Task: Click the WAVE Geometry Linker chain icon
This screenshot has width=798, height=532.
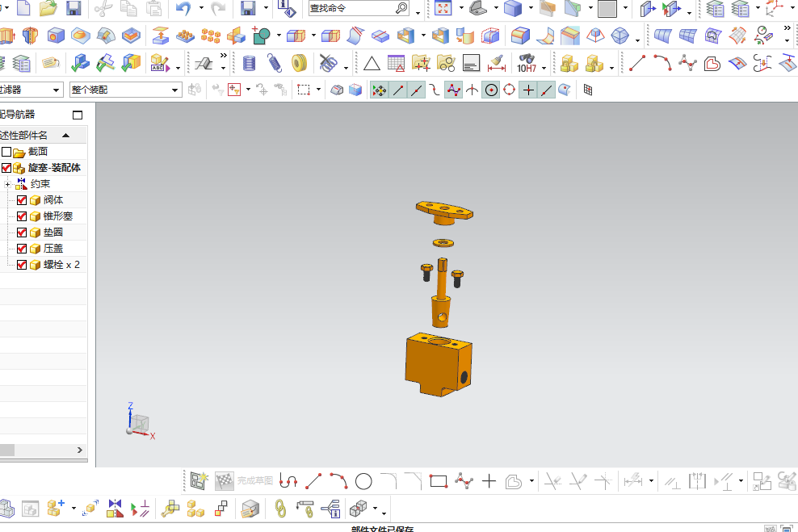Action: [280, 508]
